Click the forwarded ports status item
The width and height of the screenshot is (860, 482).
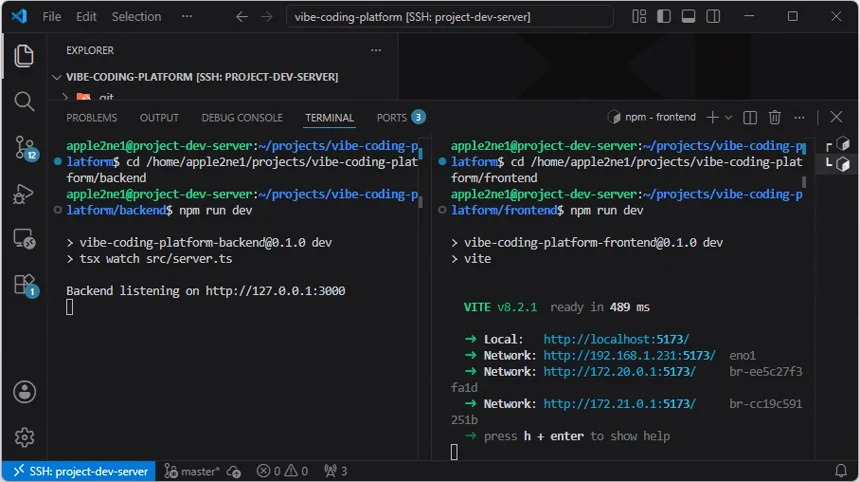335,471
